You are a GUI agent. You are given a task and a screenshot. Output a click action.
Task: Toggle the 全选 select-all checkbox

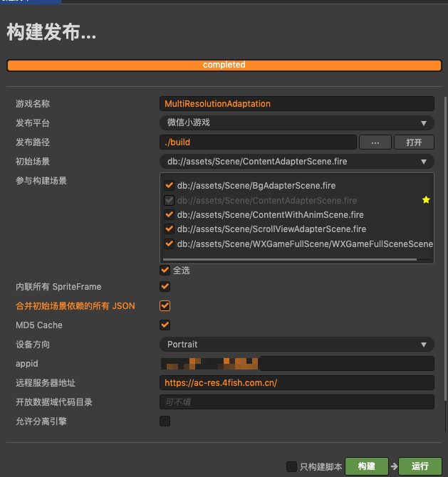pyautogui.click(x=165, y=270)
